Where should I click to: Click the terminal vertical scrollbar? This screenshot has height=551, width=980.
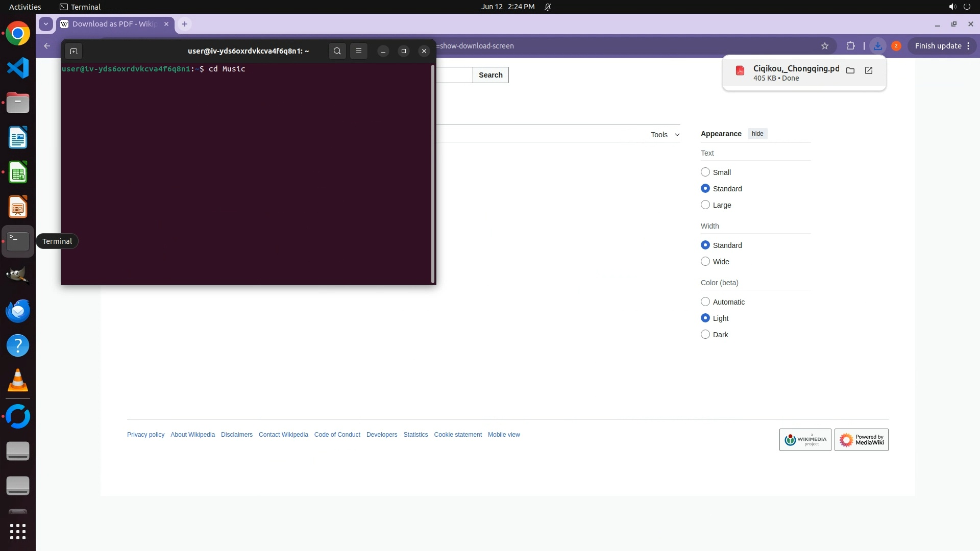coord(433,173)
